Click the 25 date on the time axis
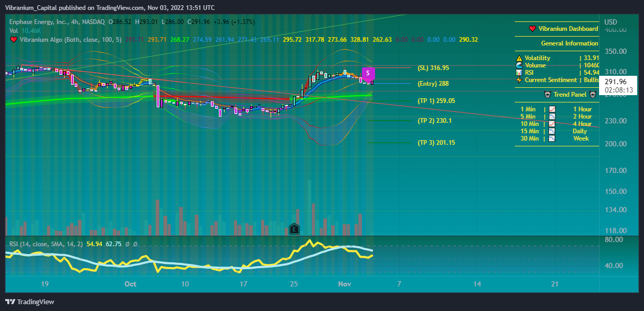 coord(295,284)
